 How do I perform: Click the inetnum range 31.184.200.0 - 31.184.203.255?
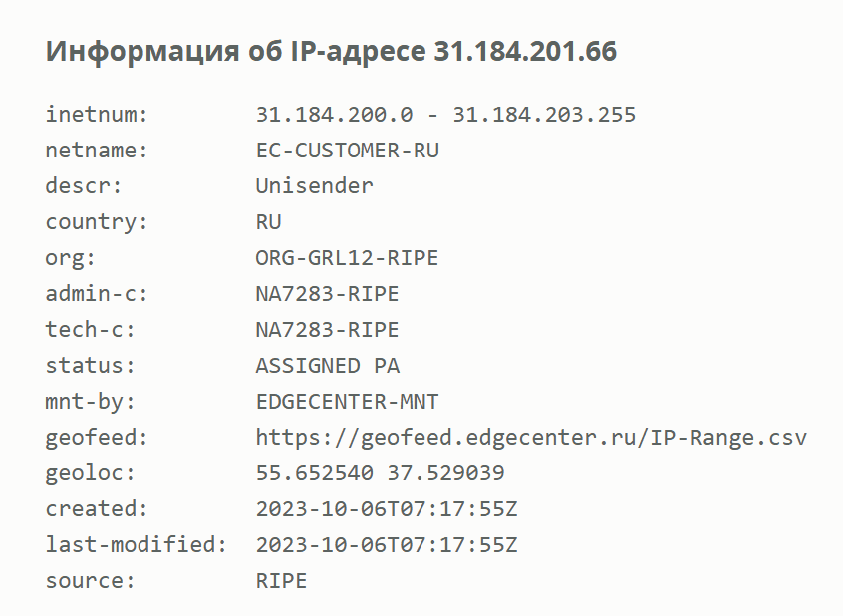[445, 114]
